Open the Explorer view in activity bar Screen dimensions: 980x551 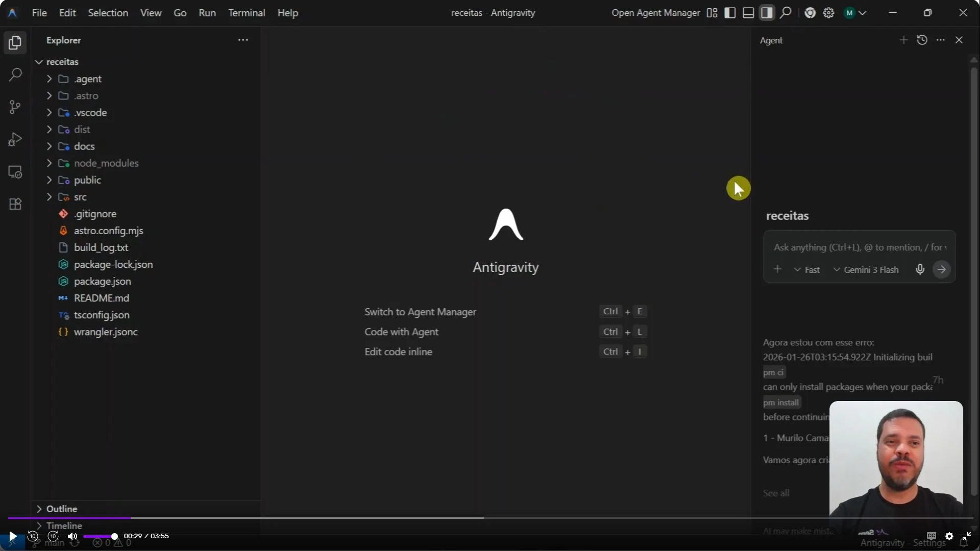[x=15, y=43]
